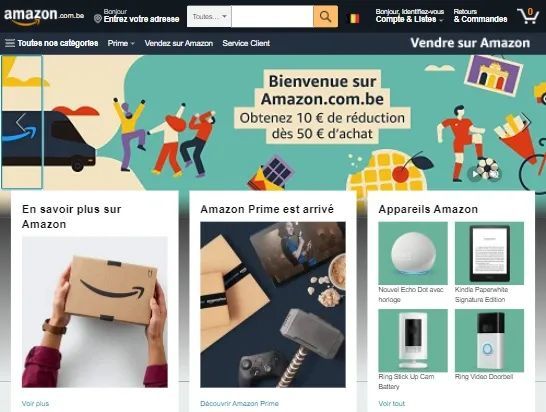Open the hamburger menu Toutes nos catégories
Viewport: 546px width, 412px height.
(x=51, y=43)
